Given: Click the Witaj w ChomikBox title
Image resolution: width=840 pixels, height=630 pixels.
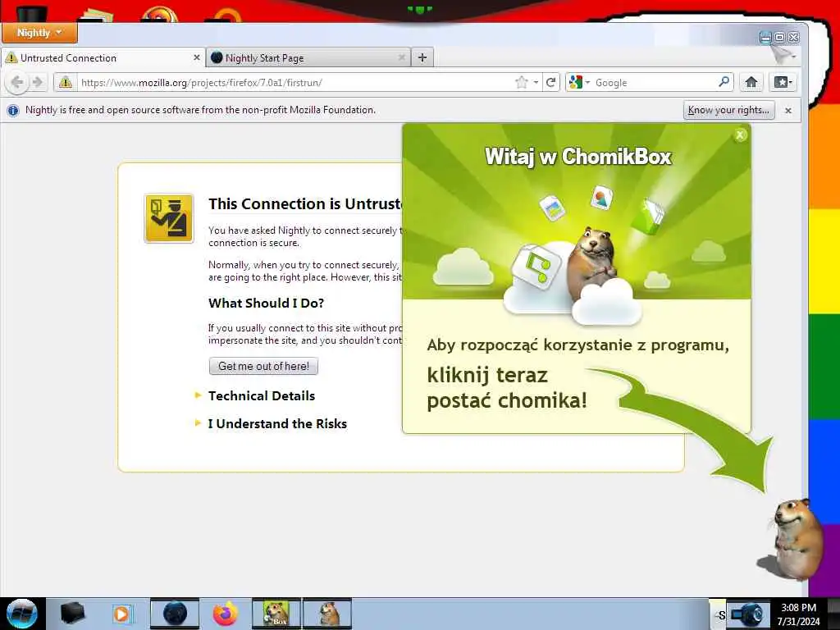Looking at the screenshot, I should [578, 157].
